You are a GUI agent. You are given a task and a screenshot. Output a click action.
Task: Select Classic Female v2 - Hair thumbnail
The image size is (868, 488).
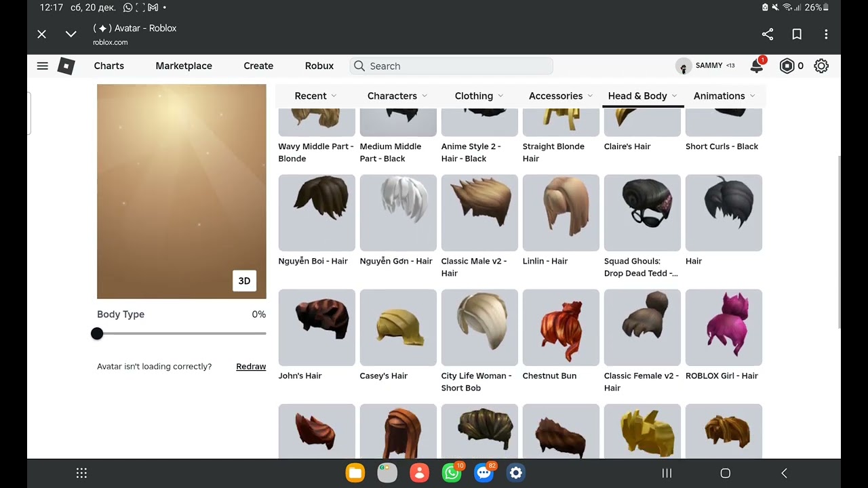[642, 327]
